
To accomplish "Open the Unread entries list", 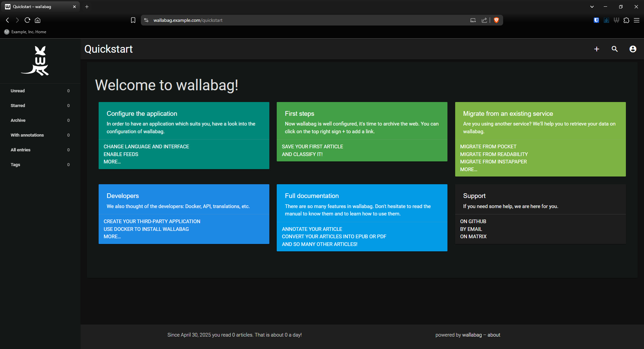I will [x=18, y=91].
